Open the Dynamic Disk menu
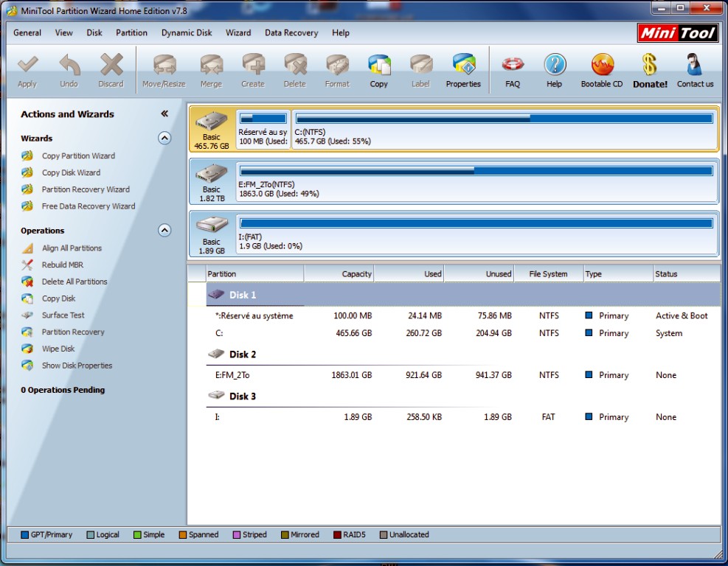 tap(187, 33)
